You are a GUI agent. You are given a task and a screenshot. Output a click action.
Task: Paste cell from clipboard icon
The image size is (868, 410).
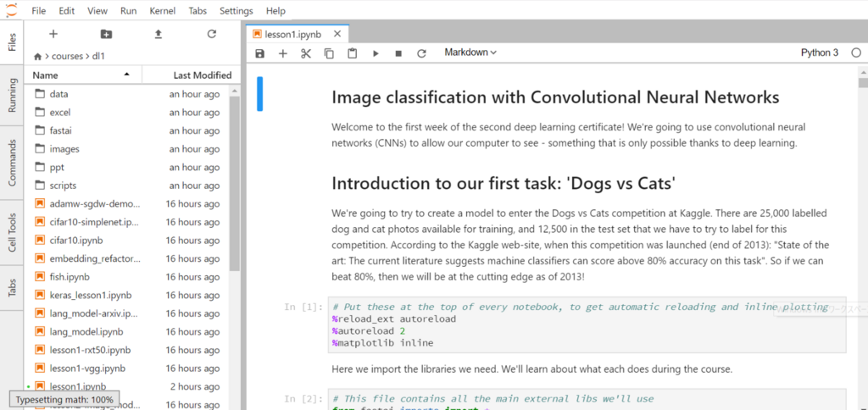click(352, 53)
